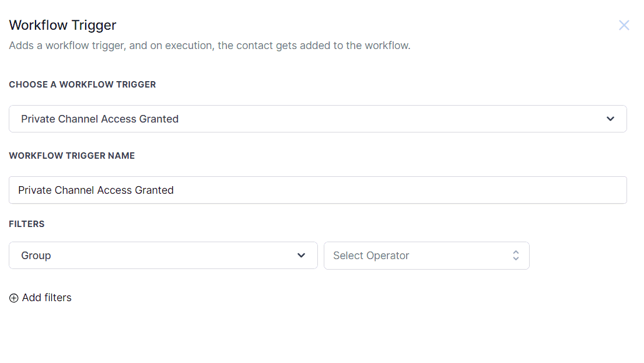Select the Private Channel Access Granted dropdown value
The image size is (644, 363).
pos(100,119)
